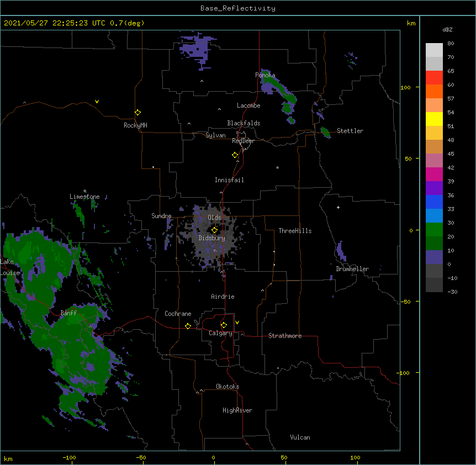Select the lightest grey 80-70 dBZ swatch

434,50
